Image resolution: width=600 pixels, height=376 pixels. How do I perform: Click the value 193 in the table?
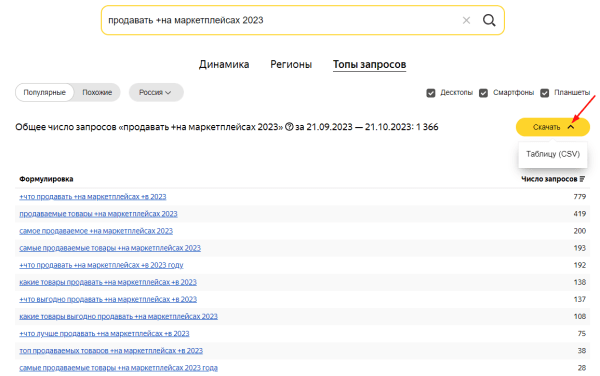point(580,248)
